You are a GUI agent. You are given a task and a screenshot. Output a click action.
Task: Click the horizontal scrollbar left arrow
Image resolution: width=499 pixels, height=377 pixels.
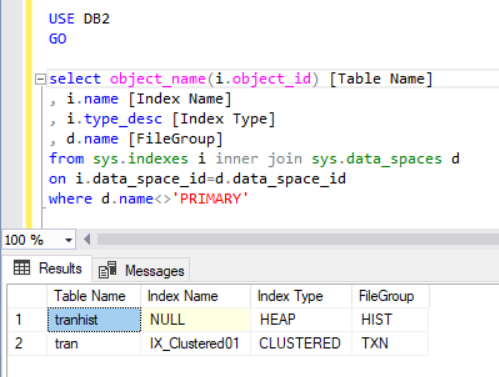[87, 239]
